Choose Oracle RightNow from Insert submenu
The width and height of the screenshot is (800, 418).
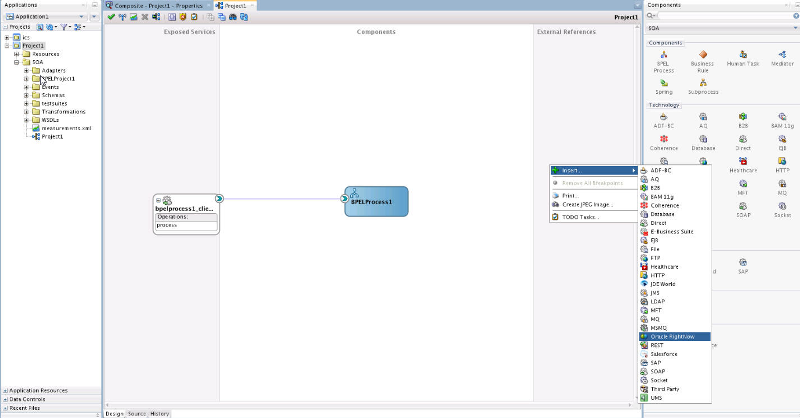pos(674,336)
